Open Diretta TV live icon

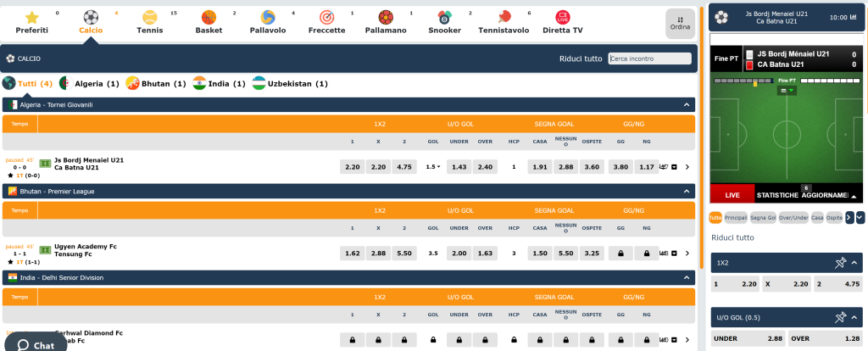pos(563,18)
